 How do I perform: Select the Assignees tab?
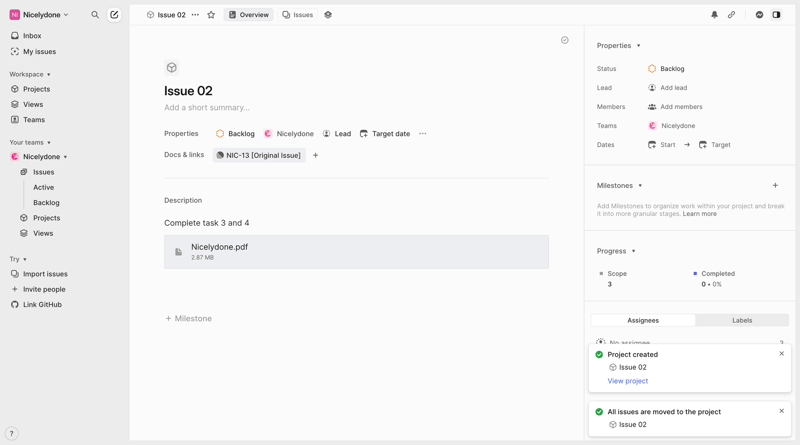pos(643,320)
